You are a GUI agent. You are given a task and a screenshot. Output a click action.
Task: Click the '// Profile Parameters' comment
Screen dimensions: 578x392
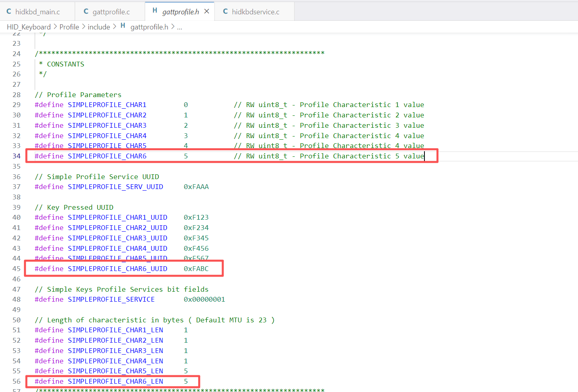click(78, 95)
